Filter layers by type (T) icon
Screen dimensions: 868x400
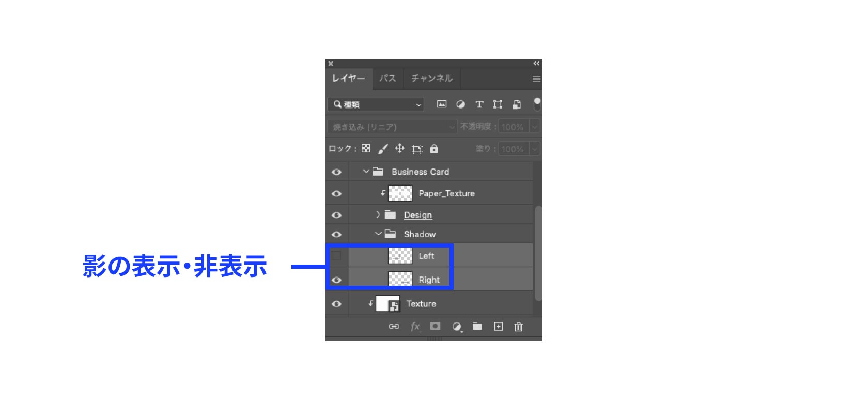click(x=479, y=104)
